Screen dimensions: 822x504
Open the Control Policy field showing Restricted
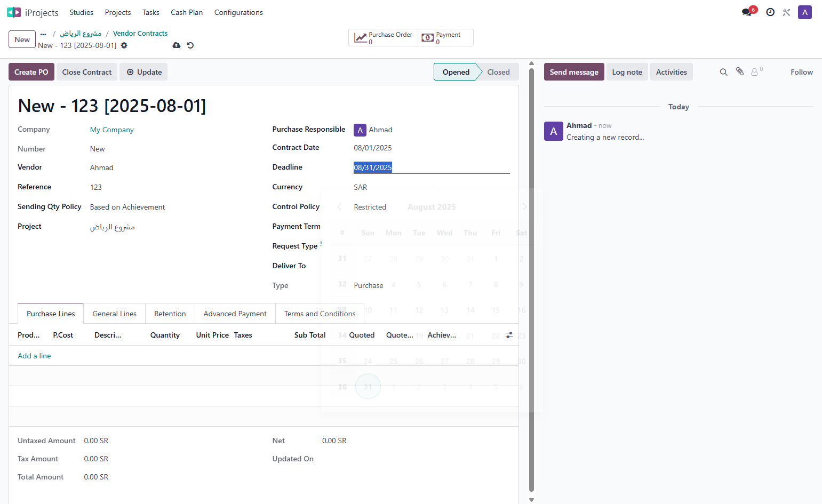point(432,207)
